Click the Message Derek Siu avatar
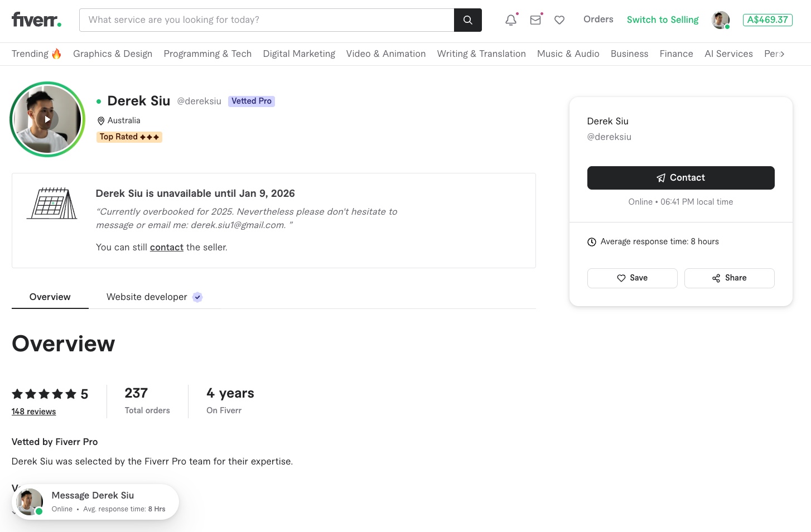The image size is (811, 532). [x=30, y=502]
